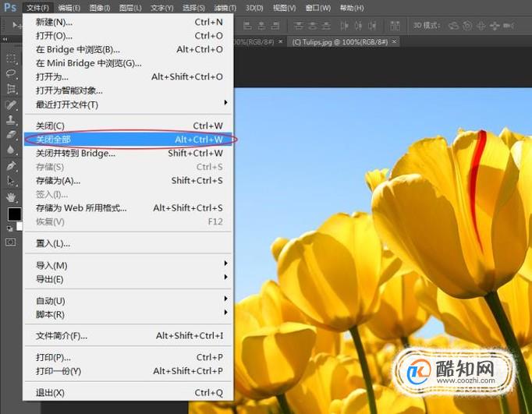Viewport: 532px width, 414px height.
Task: Choose highlighted 关闭全部 entry
Action: tap(128, 140)
